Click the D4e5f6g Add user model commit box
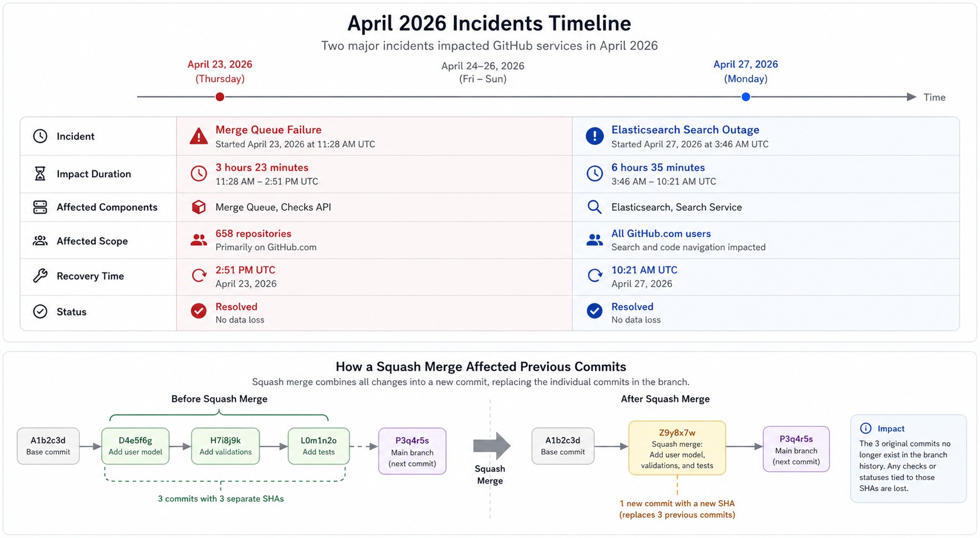 coord(135,446)
